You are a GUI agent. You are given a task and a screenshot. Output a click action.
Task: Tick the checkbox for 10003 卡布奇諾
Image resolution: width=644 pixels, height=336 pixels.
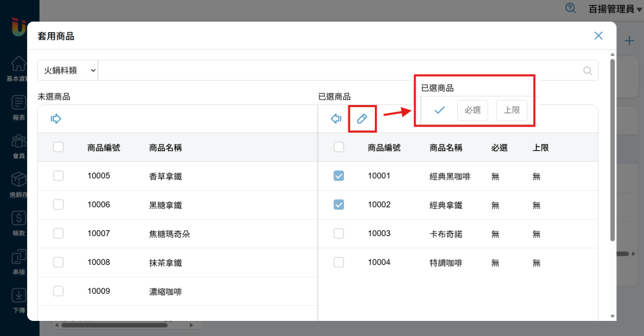pos(339,233)
